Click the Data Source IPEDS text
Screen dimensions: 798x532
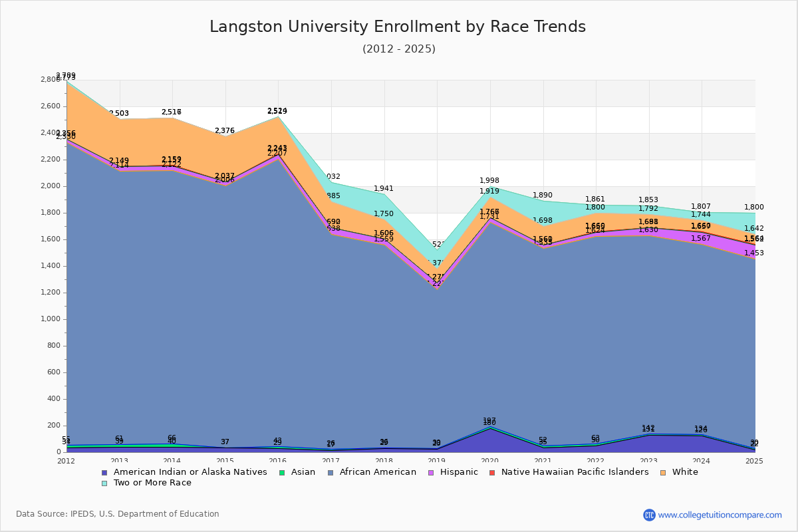click(118, 514)
